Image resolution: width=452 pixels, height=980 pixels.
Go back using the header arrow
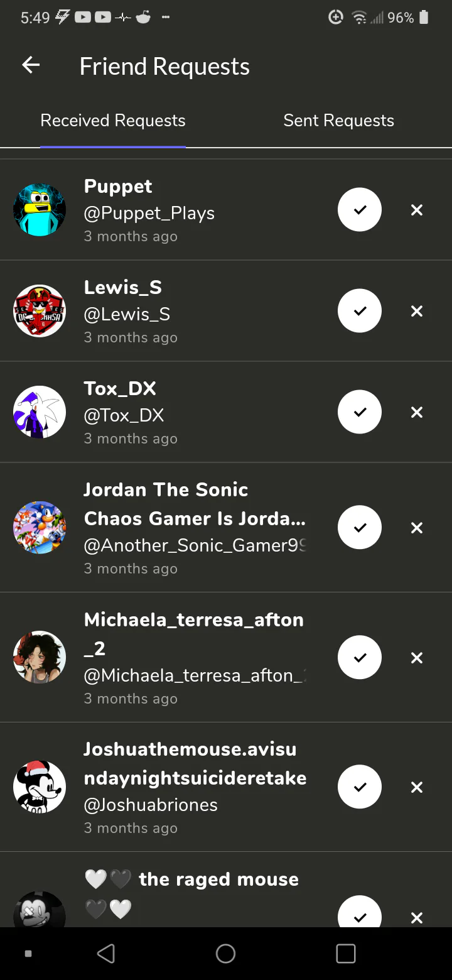coord(31,65)
